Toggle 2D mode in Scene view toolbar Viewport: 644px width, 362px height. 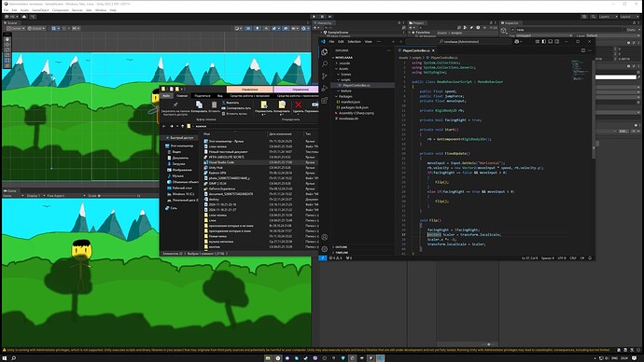click(248, 28)
